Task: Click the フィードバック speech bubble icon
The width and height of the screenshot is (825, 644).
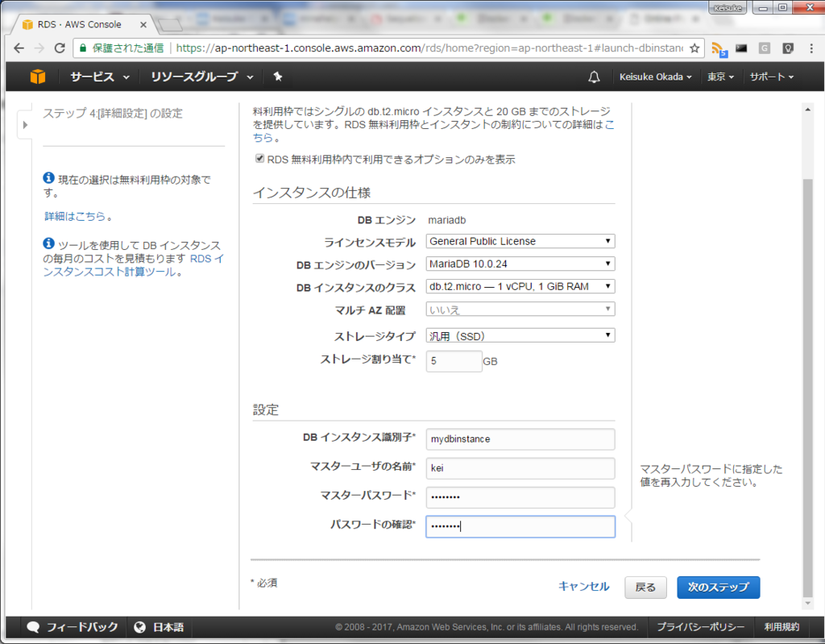Action: [33, 626]
